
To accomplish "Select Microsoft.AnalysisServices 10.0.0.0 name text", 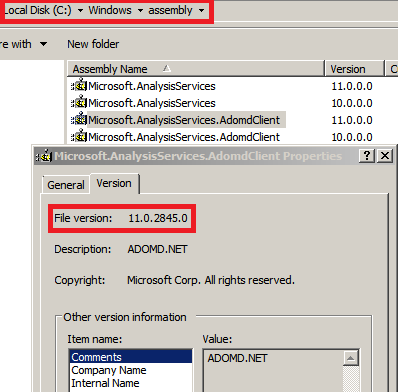I will [152, 103].
